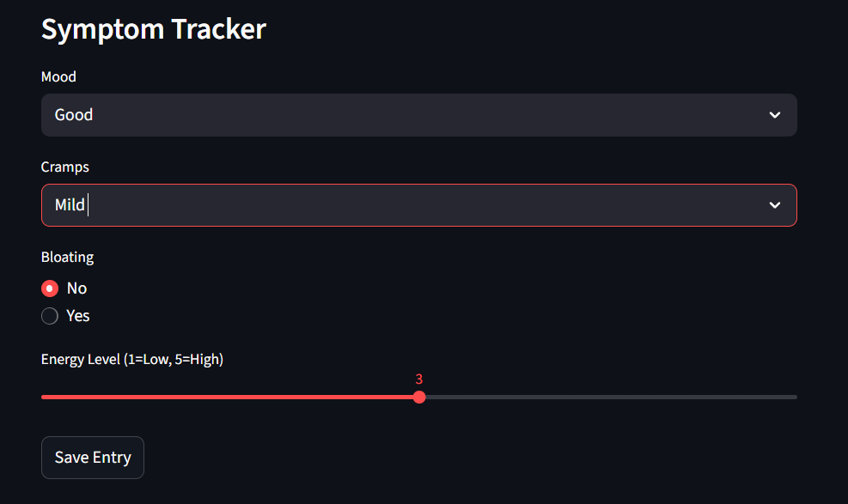Click the Cramps dropdown chevron arrow

[774, 204]
